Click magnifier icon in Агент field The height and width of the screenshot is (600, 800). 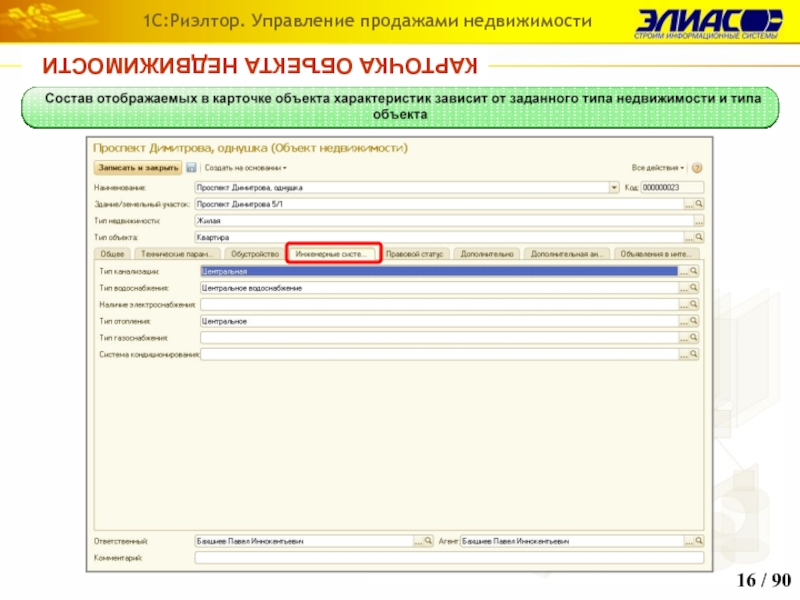coord(699,541)
